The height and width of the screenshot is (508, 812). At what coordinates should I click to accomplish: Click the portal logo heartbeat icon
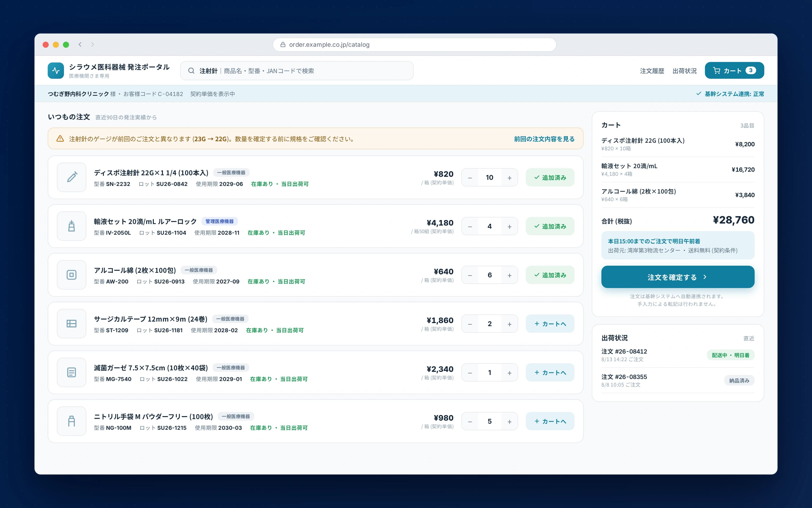click(x=56, y=71)
